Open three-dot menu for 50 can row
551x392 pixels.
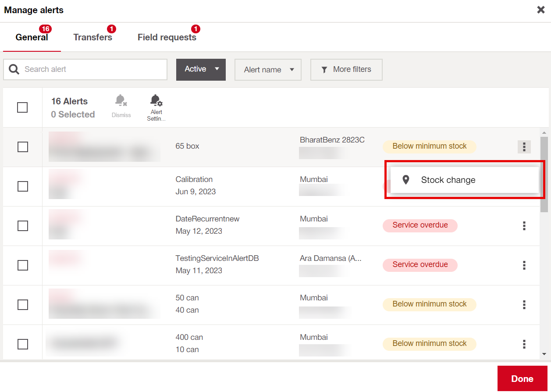coord(524,305)
